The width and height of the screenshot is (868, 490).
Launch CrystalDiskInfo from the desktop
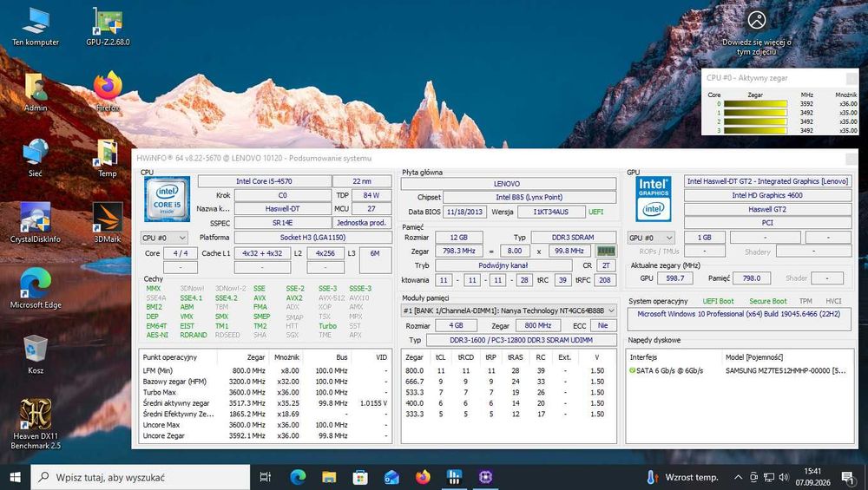point(36,223)
